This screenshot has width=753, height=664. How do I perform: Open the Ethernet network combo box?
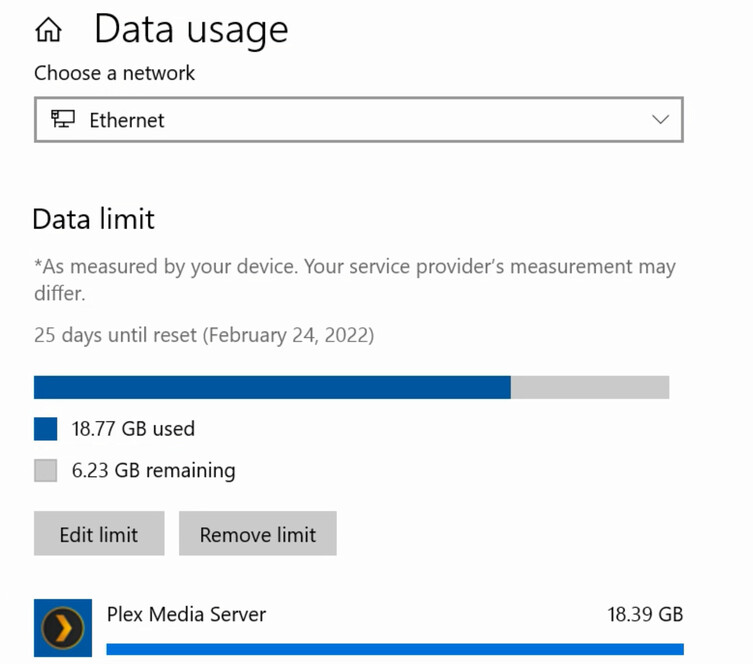click(x=358, y=120)
